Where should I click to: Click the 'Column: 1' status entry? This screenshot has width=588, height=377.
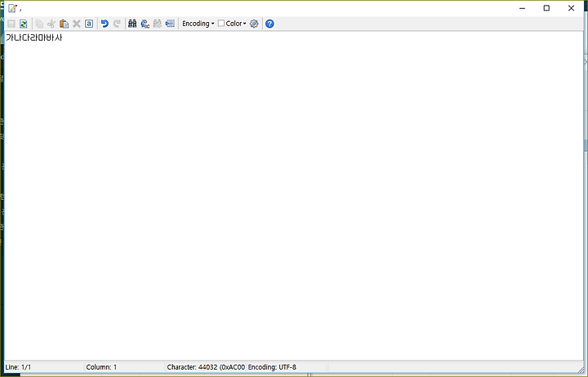click(x=101, y=367)
